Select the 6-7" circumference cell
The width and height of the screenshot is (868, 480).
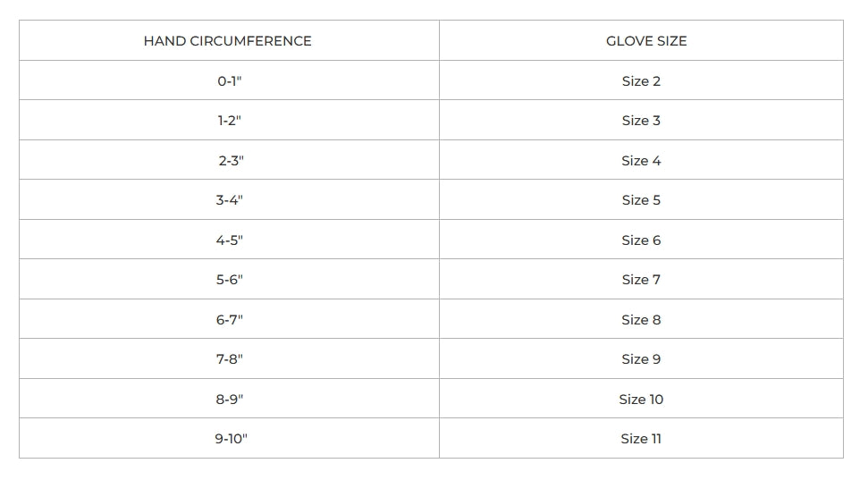click(230, 320)
